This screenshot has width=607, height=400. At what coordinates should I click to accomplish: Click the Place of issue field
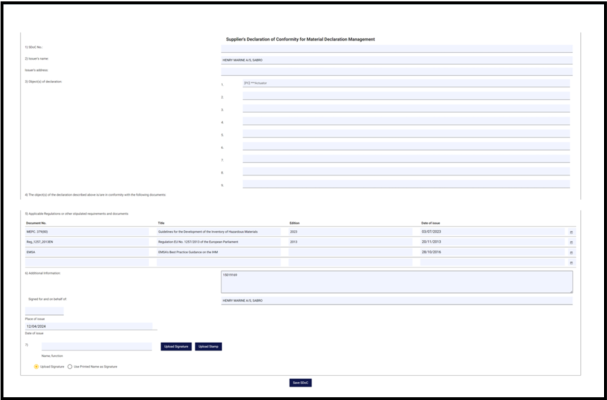pyautogui.click(x=45, y=312)
